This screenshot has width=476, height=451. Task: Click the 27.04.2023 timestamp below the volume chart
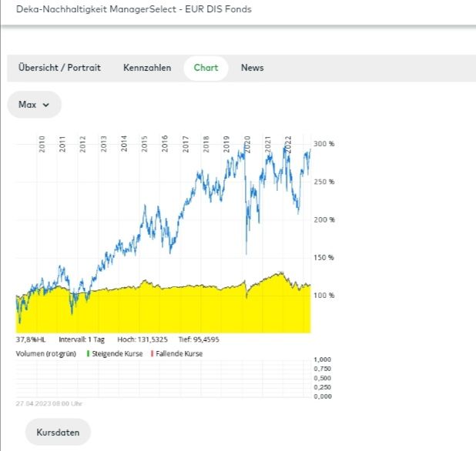(49, 403)
